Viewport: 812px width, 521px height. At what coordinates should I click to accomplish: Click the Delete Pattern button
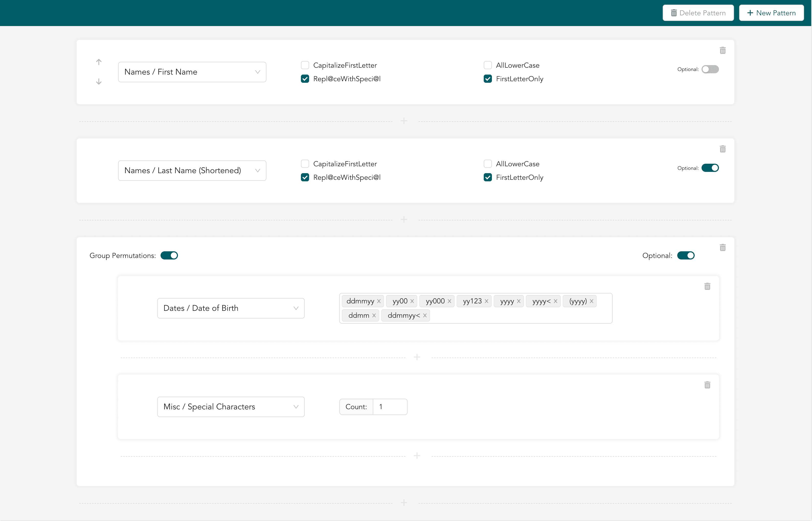698,13
